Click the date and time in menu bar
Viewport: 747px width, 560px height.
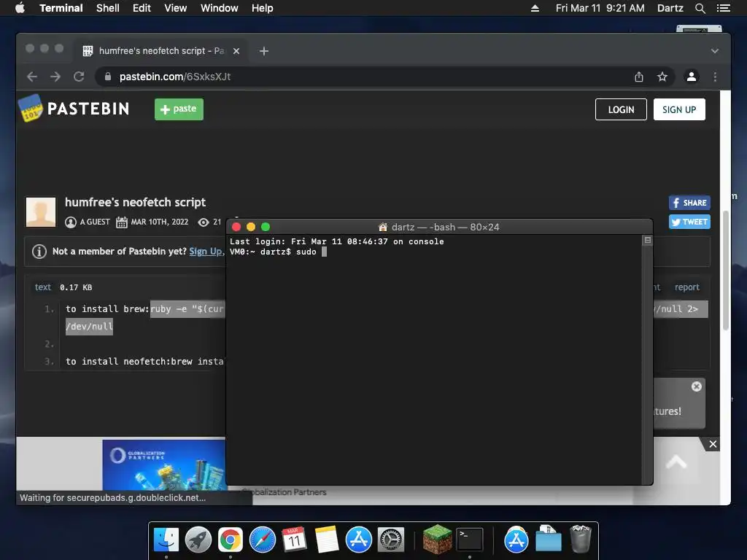tap(600, 8)
